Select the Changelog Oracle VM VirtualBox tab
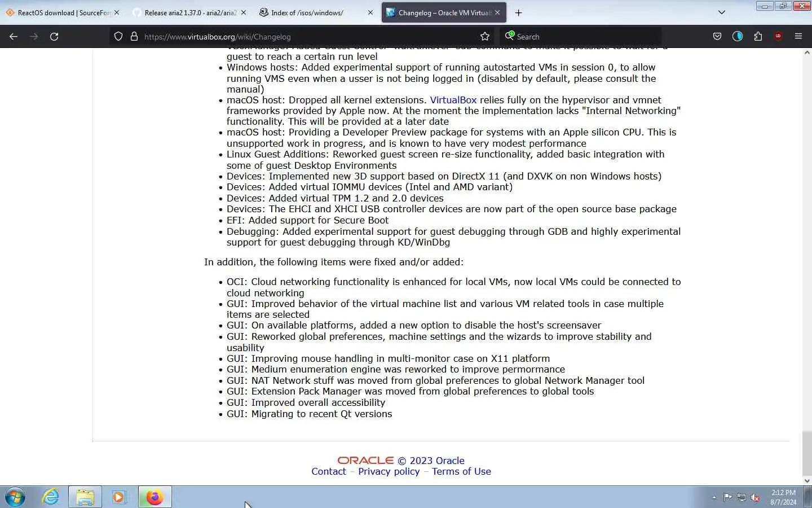 (x=444, y=12)
